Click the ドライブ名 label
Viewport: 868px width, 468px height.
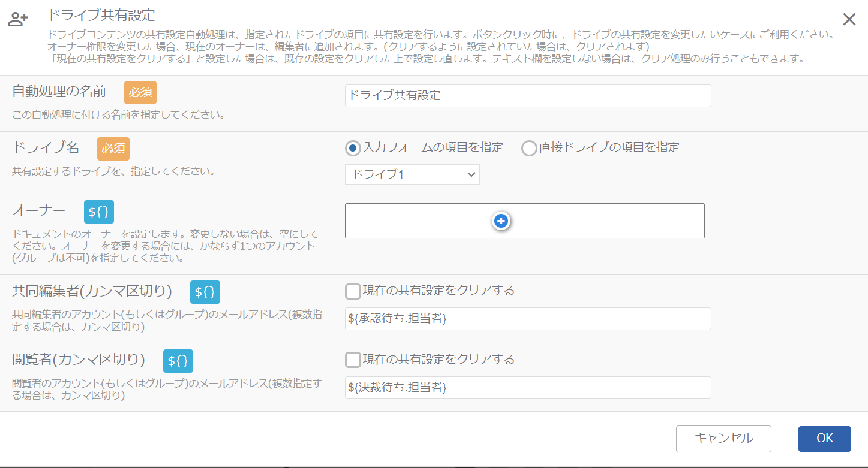pos(46,147)
